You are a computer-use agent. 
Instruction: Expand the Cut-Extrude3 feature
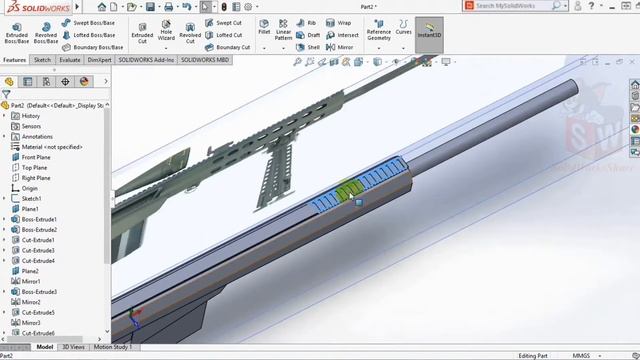click(4, 250)
